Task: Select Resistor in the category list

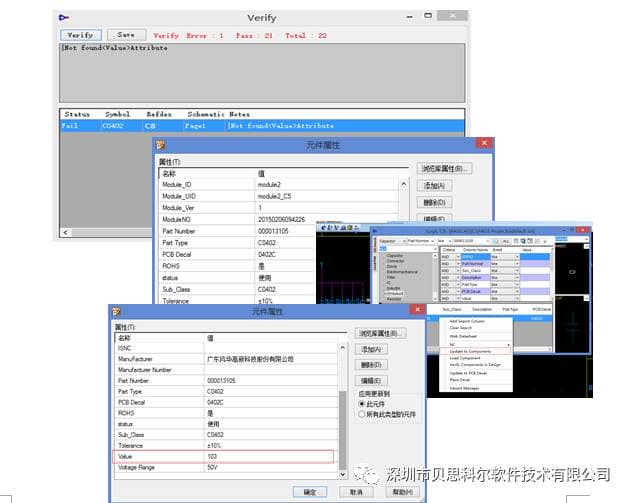Action: [x=394, y=299]
